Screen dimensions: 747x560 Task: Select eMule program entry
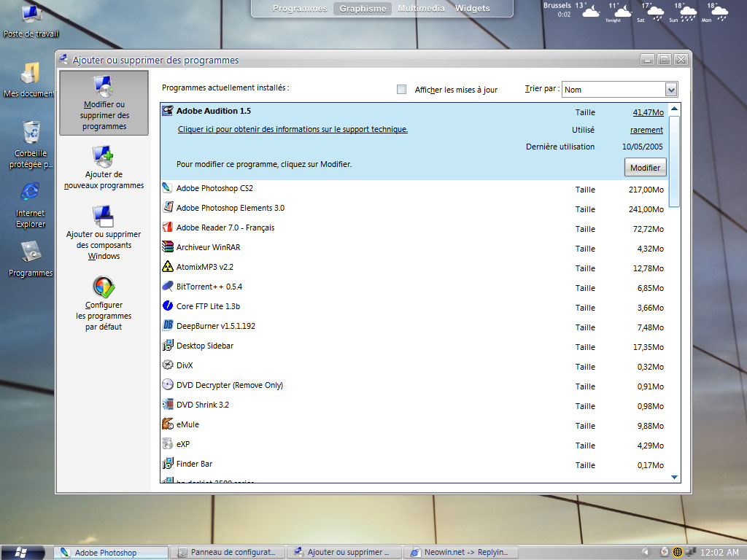(x=187, y=425)
